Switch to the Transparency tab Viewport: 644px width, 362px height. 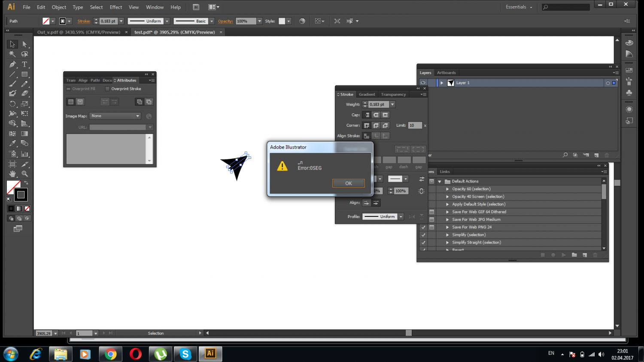393,94
